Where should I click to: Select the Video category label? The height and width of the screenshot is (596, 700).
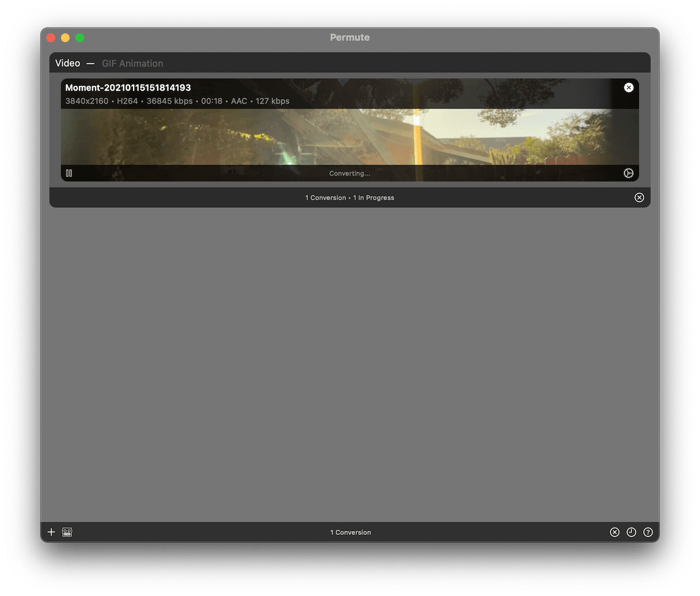coord(67,63)
